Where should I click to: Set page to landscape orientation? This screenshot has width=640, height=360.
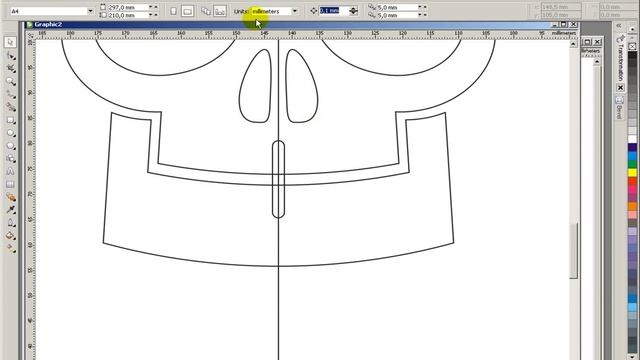pos(187,11)
